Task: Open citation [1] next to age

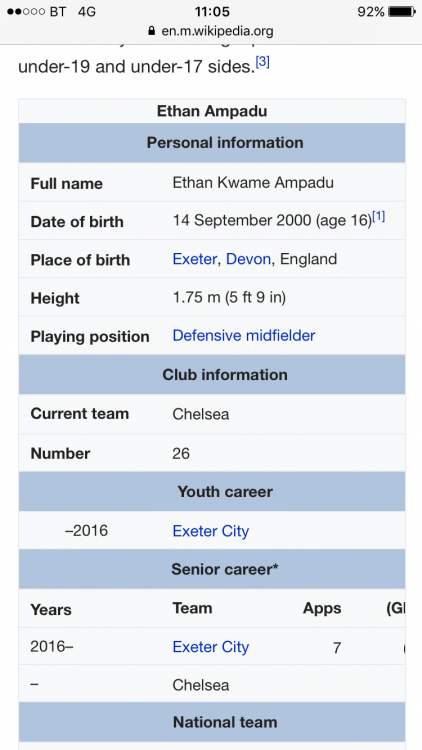Action: 378,217
